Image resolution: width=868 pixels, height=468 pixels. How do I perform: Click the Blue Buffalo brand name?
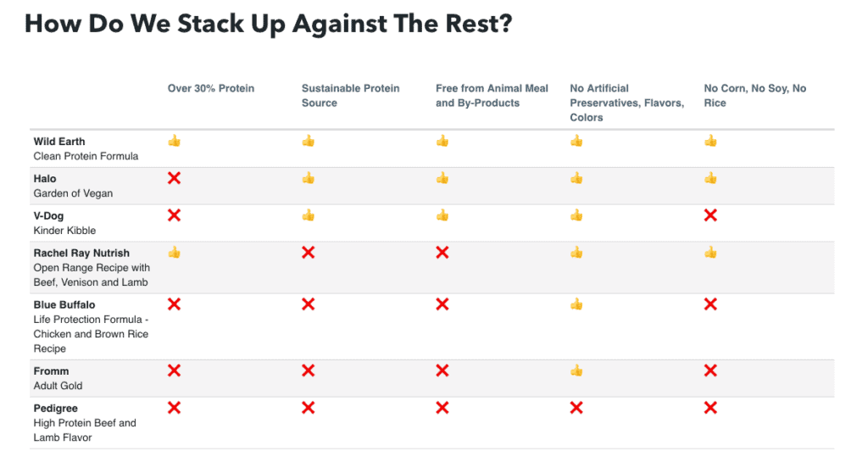point(64,304)
